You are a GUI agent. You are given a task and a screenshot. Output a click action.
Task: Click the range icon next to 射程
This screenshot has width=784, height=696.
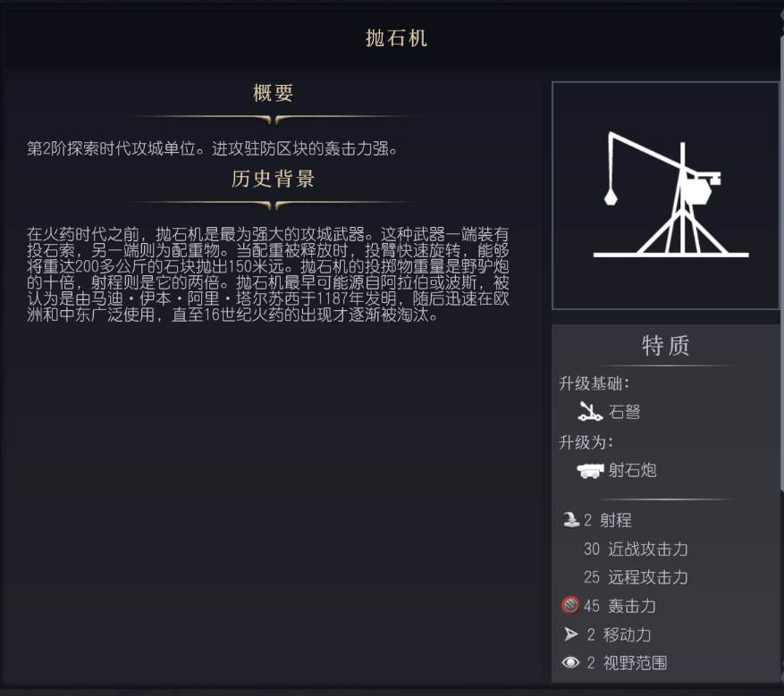coord(570,520)
